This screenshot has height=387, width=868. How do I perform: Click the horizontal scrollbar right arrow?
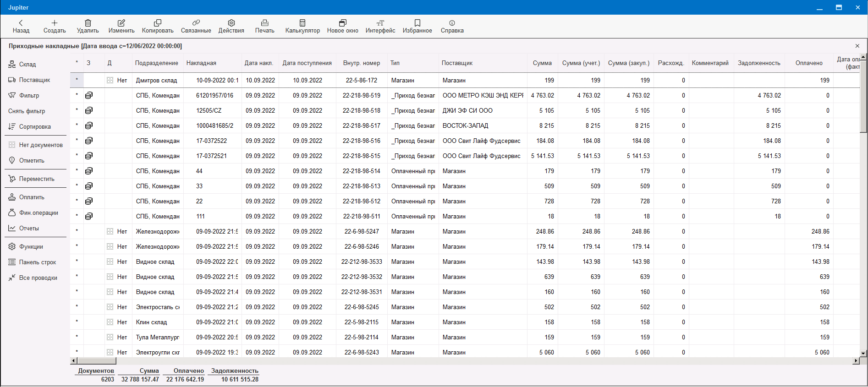click(x=856, y=361)
